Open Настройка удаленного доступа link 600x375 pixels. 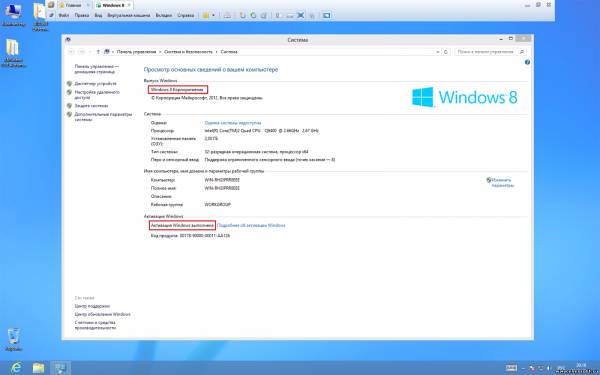point(97,95)
